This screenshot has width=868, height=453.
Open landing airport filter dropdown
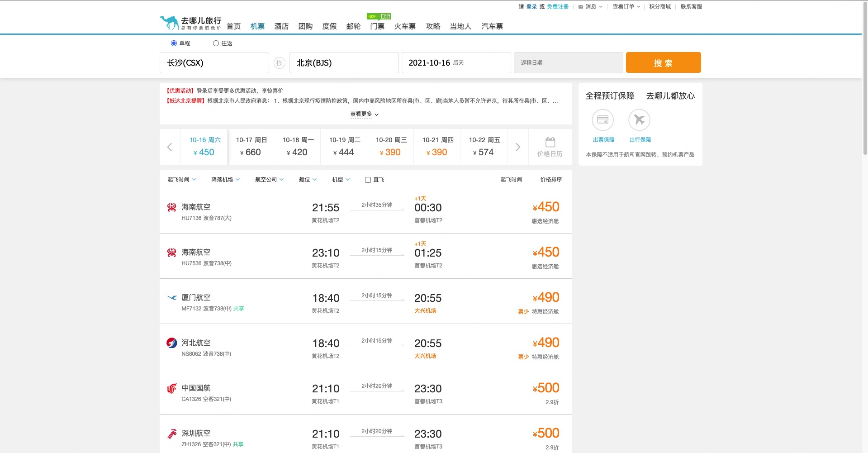click(225, 180)
